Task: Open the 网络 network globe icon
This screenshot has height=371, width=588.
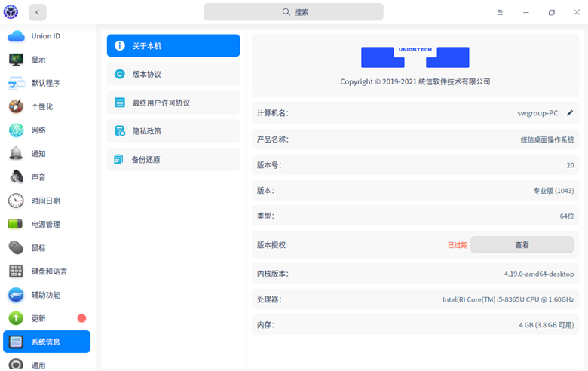Action: pyautogui.click(x=16, y=130)
